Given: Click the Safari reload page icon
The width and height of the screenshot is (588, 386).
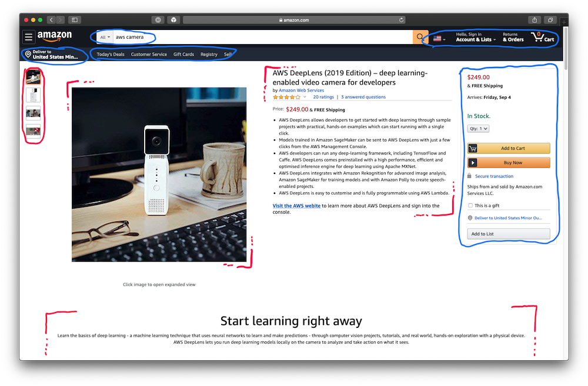Looking at the screenshot, I should (401, 20).
